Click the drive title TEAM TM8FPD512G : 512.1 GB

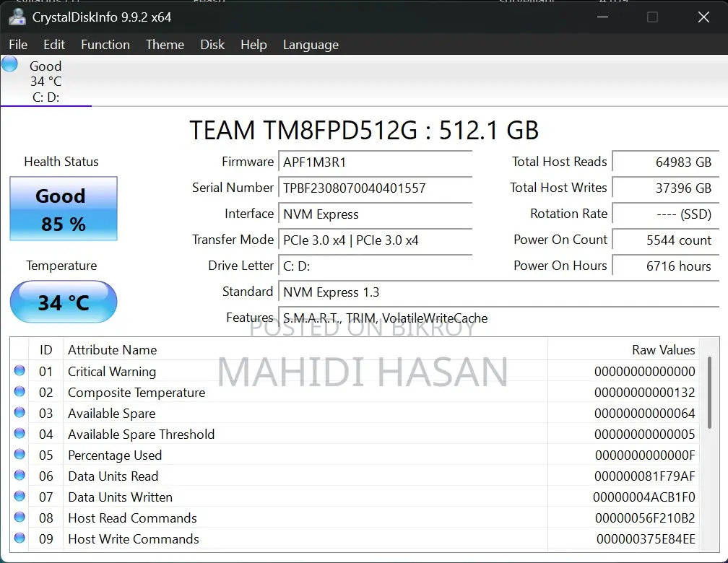point(364,131)
